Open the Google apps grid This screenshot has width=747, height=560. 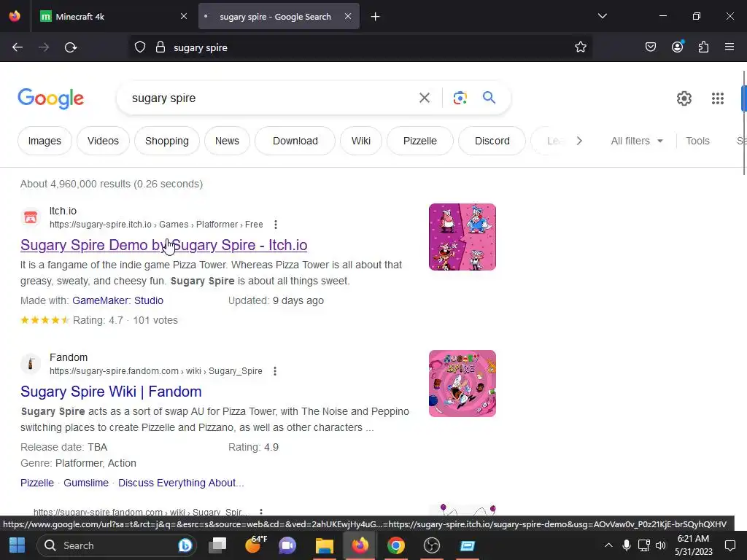click(718, 98)
